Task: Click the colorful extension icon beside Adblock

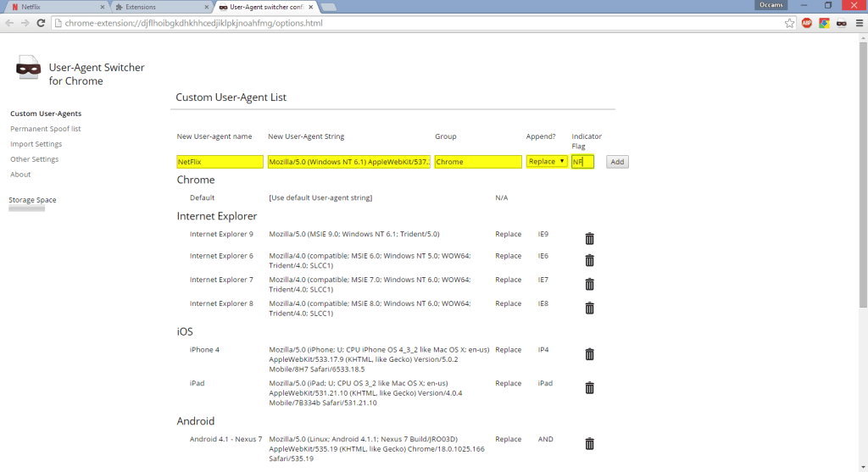Action: 824,23
